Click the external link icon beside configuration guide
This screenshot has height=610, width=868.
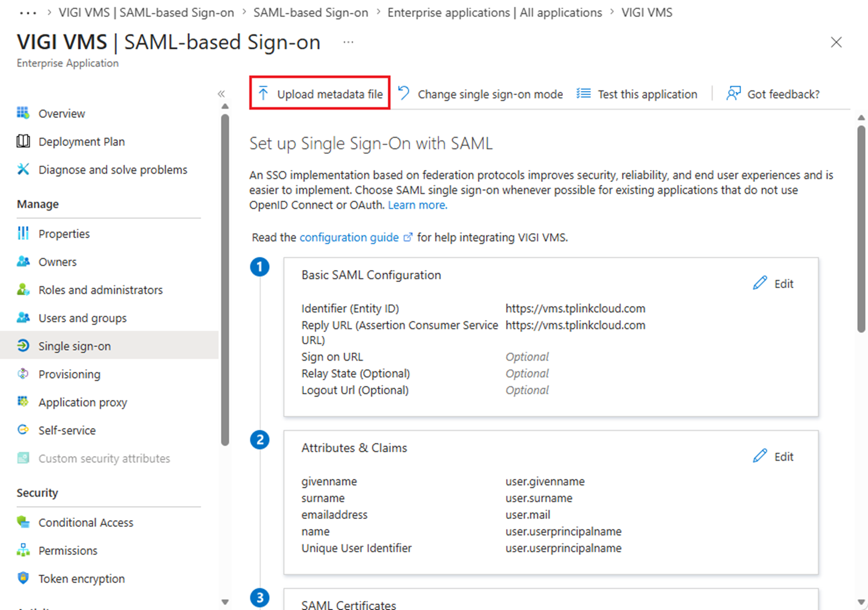[408, 237]
